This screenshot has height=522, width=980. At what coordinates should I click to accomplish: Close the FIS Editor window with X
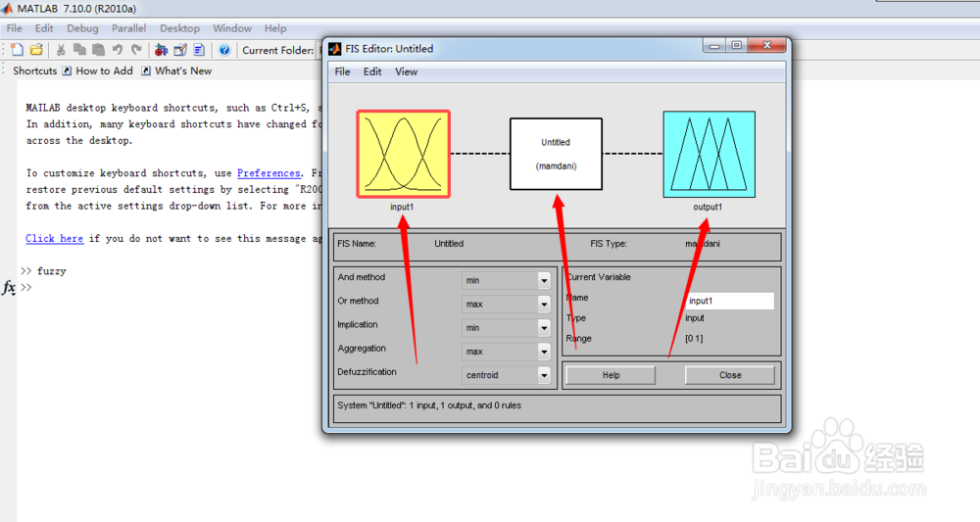coord(767,46)
